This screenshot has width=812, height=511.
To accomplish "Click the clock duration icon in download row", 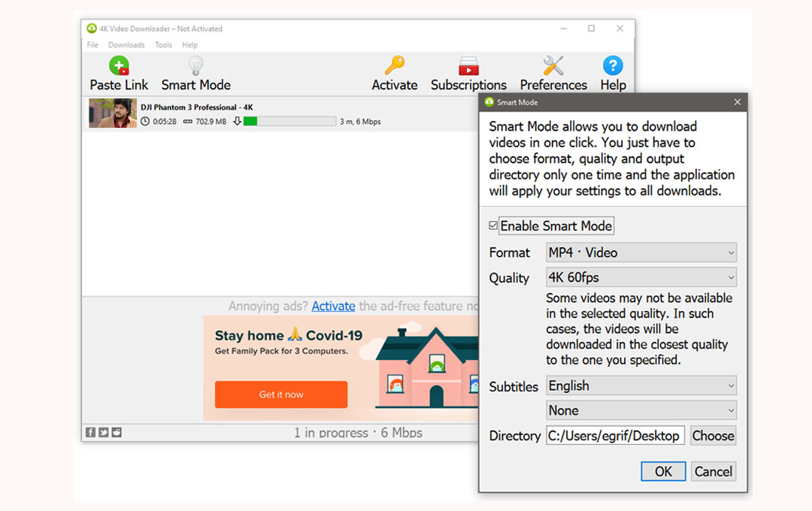I will [145, 121].
